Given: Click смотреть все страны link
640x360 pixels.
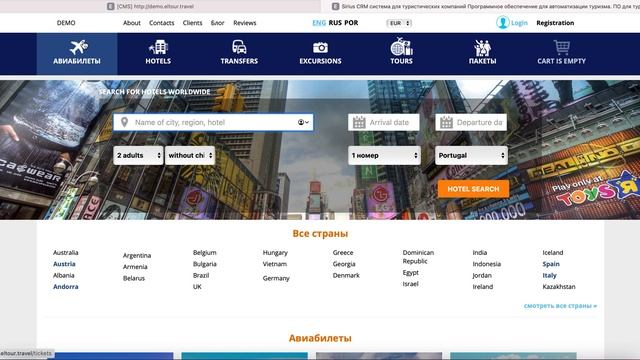Looking at the screenshot, I should click(560, 306).
